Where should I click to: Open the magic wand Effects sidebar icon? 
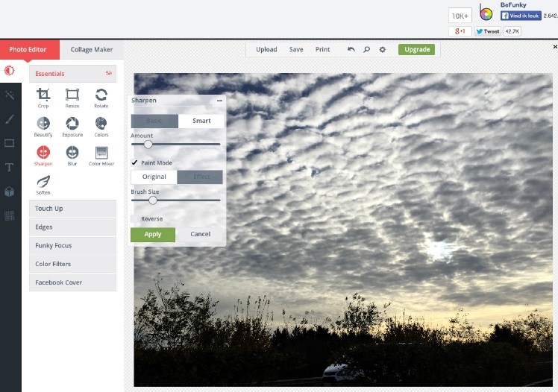coord(10,95)
